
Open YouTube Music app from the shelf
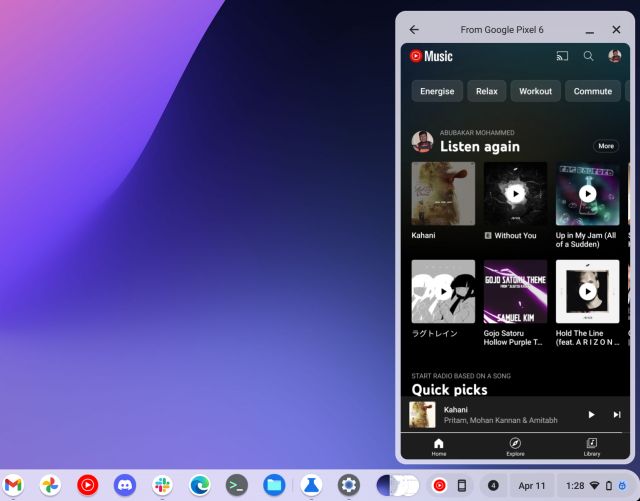point(87,485)
